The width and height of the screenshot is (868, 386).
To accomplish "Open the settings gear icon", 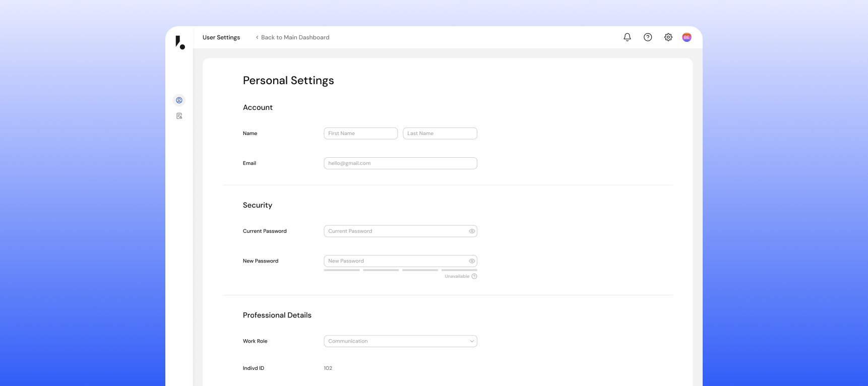I will (x=668, y=37).
